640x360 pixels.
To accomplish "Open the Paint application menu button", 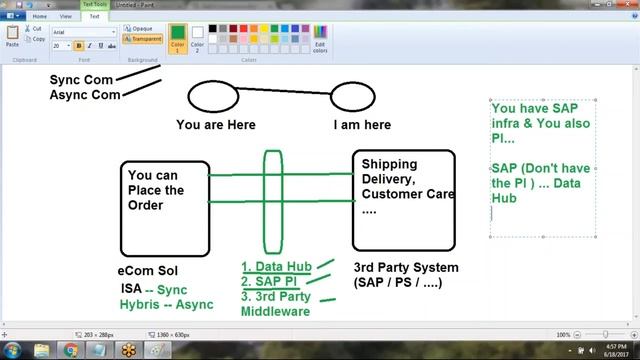I will 13,16.
